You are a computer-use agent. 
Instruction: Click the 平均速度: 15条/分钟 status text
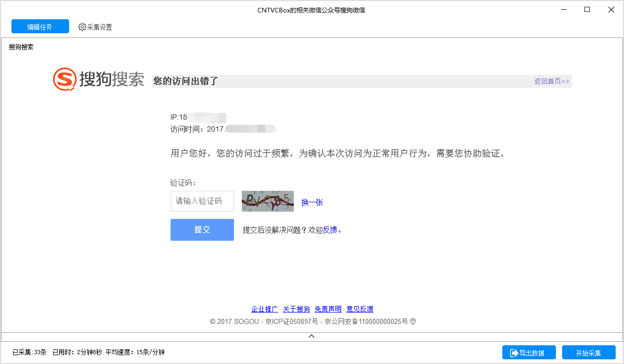(x=135, y=353)
